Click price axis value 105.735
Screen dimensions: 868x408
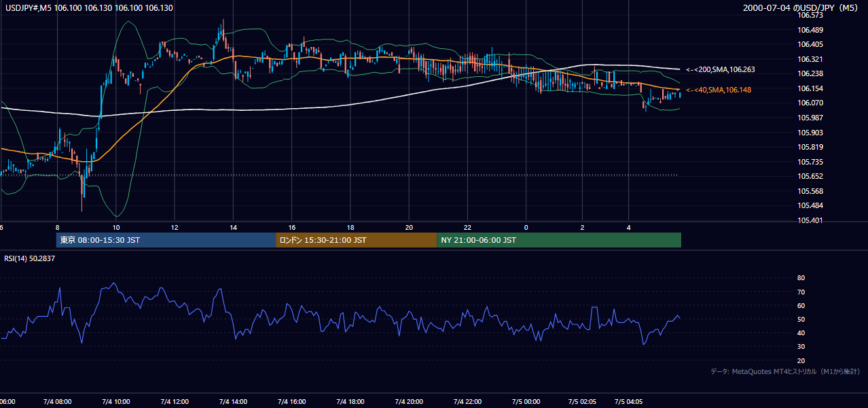(x=810, y=162)
